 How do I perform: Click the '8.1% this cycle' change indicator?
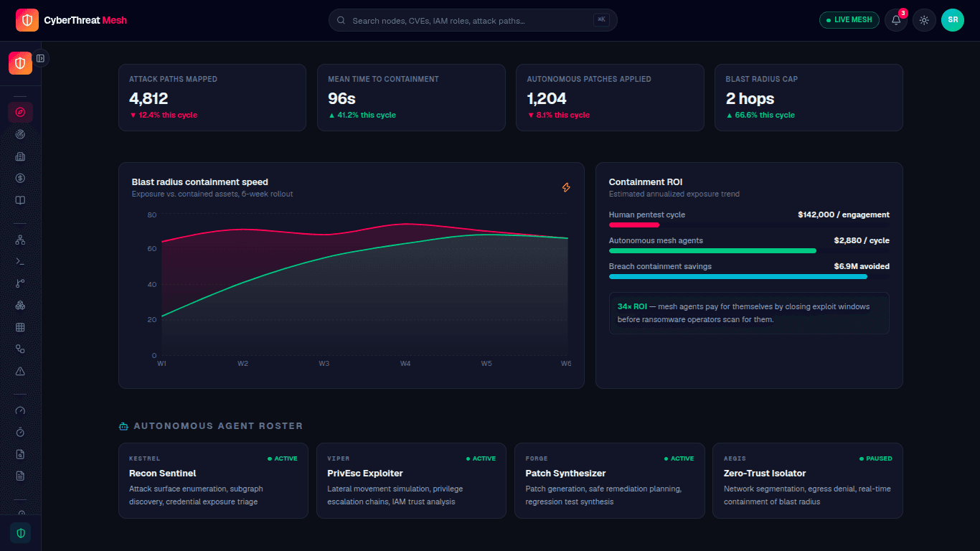pyautogui.click(x=558, y=115)
